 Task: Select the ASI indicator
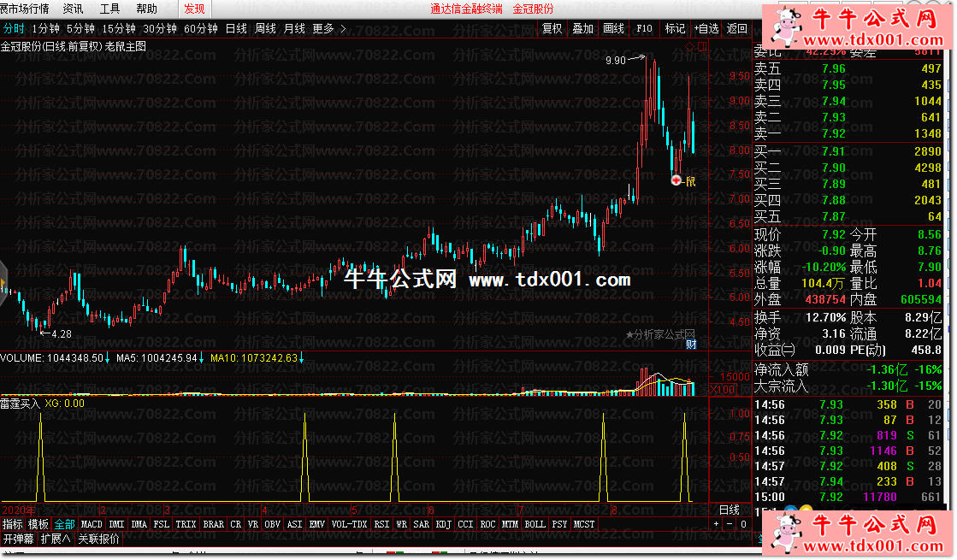(x=295, y=524)
